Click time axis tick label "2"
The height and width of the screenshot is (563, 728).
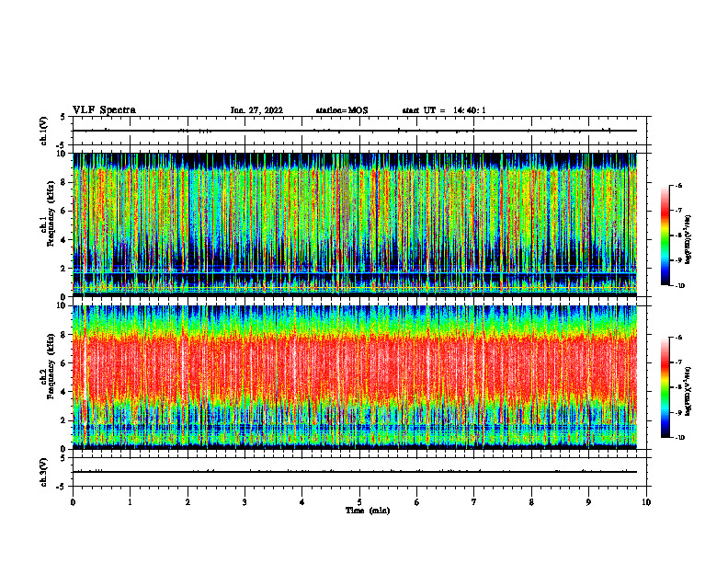click(x=188, y=502)
